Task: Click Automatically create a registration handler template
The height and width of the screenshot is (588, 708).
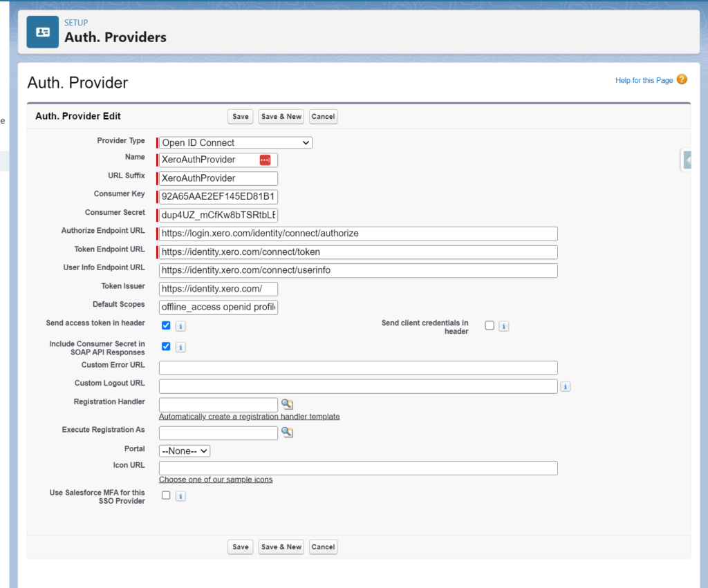Action: point(248,417)
